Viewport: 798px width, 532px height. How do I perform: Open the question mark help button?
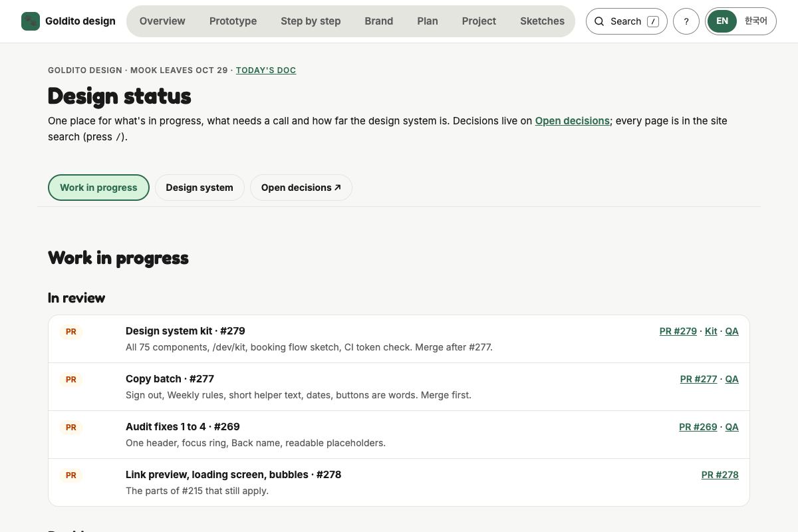pyautogui.click(x=686, y=21)
